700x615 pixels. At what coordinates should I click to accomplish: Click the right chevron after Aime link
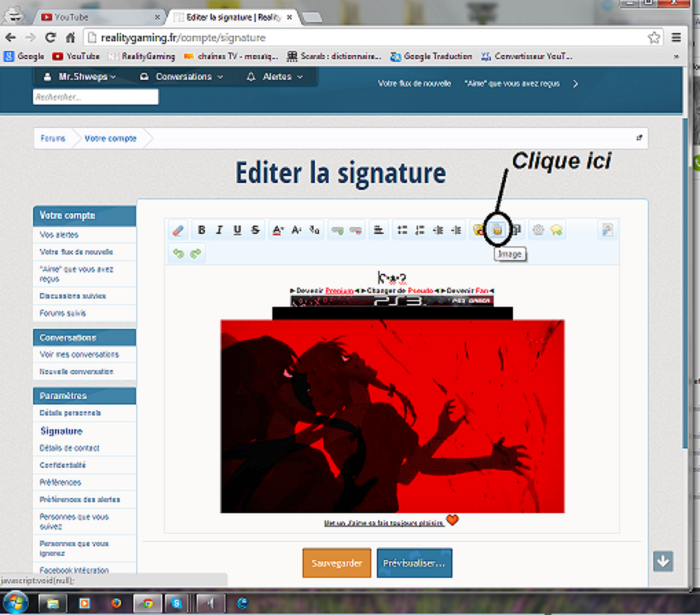pos(575,84)
